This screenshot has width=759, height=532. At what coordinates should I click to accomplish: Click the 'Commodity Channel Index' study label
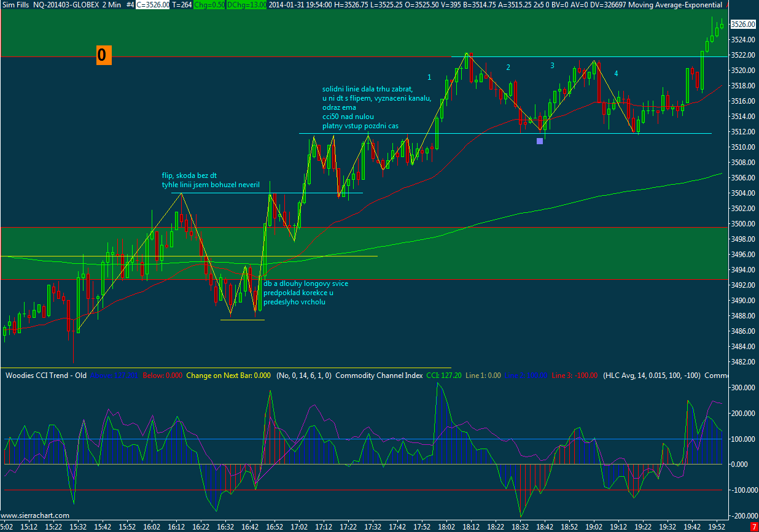click(x=379, y=375)
